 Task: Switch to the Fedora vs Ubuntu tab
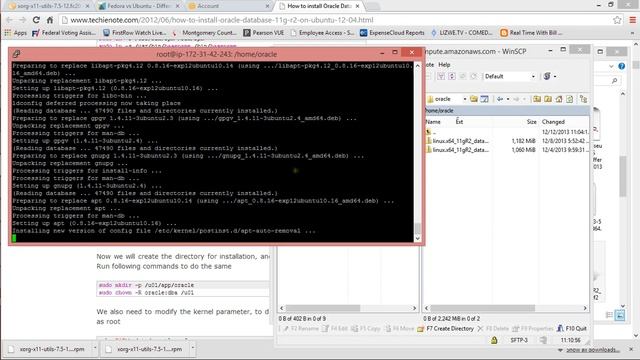tap(139, 6)
